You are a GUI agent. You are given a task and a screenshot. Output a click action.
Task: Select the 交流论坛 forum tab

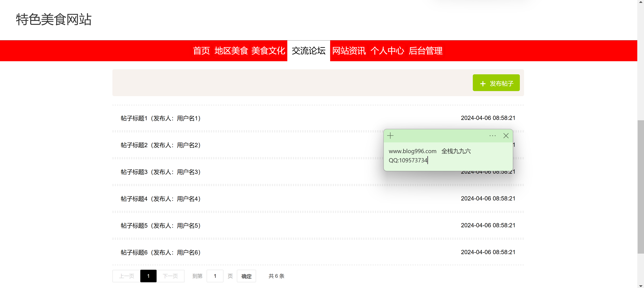pyautogui.click(x=308, y=51)
